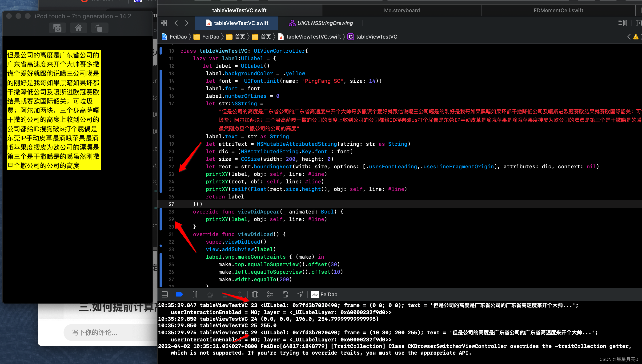642x364 pixels.
Task: Switch to FDMomentCell.swift window tab
Action: (558, 11)
